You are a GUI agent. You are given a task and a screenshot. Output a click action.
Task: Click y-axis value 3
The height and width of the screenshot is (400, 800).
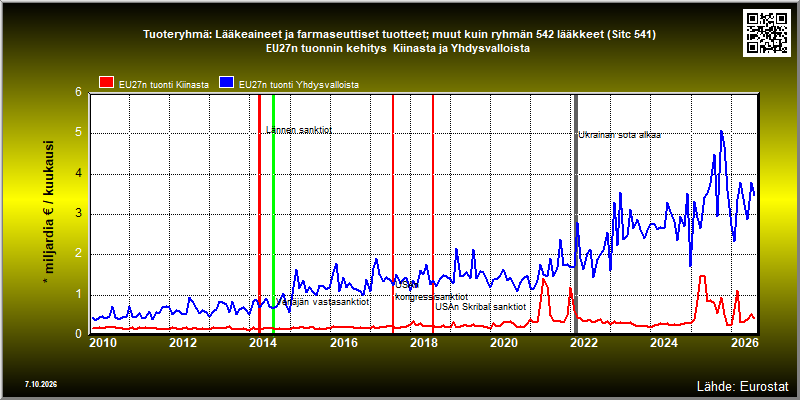pyautogui.click(x=79, y=214)
